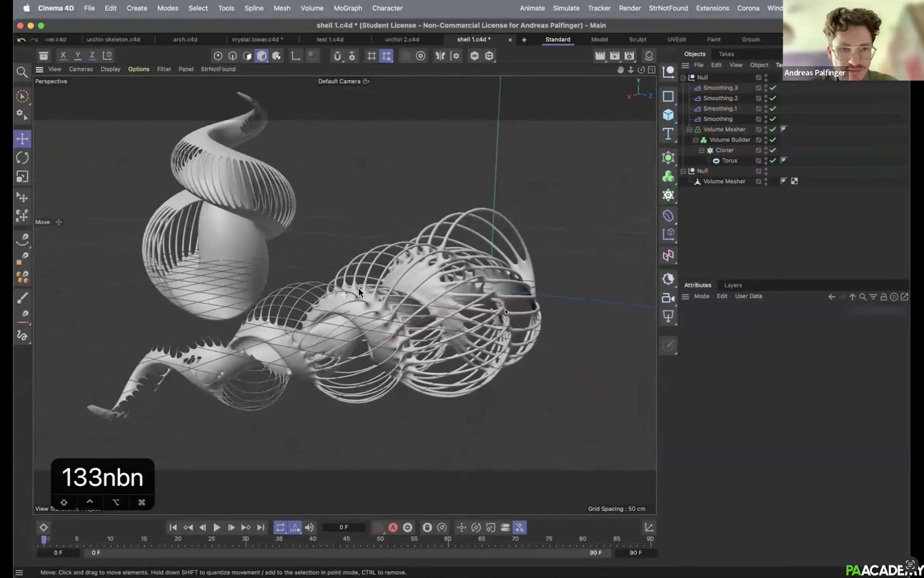Toggle the viewport maximize icon
The height and width of the screenshot is (578, 924).
[x=651, y=70]
